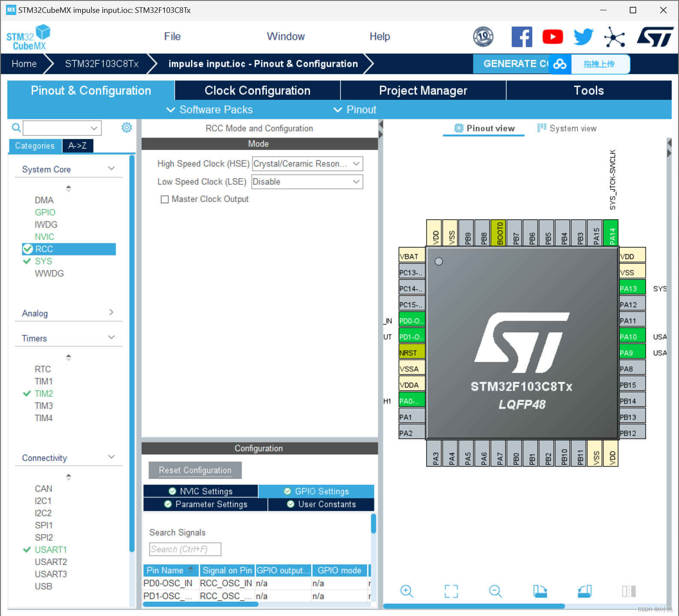This screenshot has height=616, width=679.
Task: Enable the Master Clock Output checkbox
Action: click(165, 199)
